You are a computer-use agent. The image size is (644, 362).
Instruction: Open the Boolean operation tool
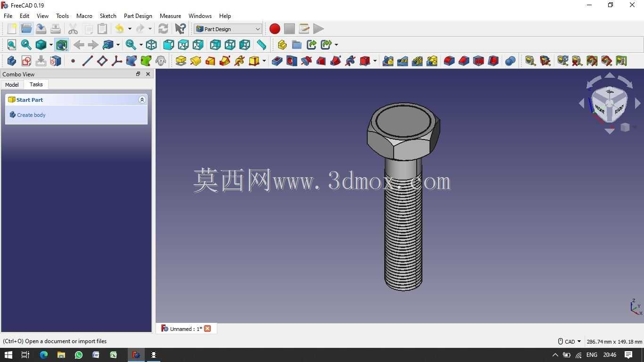pos(510,61)
